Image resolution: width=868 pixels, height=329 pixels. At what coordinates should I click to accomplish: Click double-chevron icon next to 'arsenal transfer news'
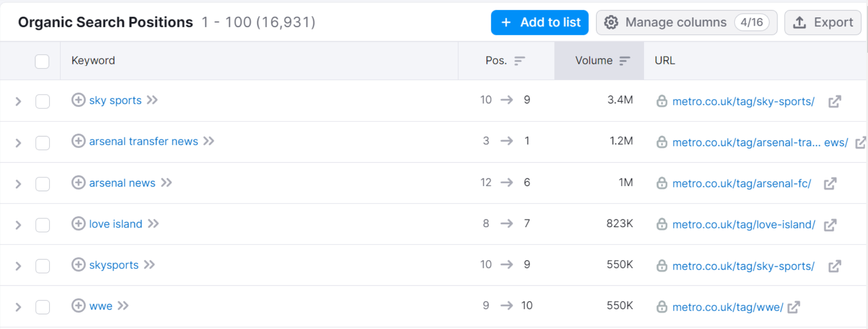point(209,141)
